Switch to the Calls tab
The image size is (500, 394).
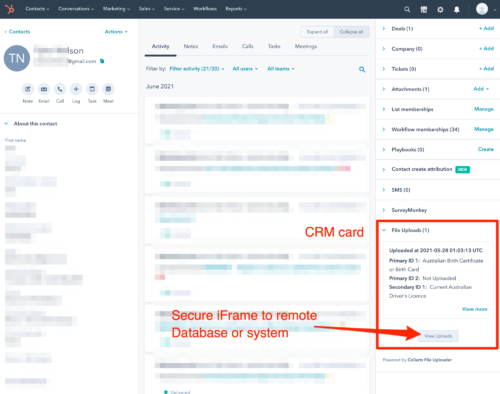point(248,46)
